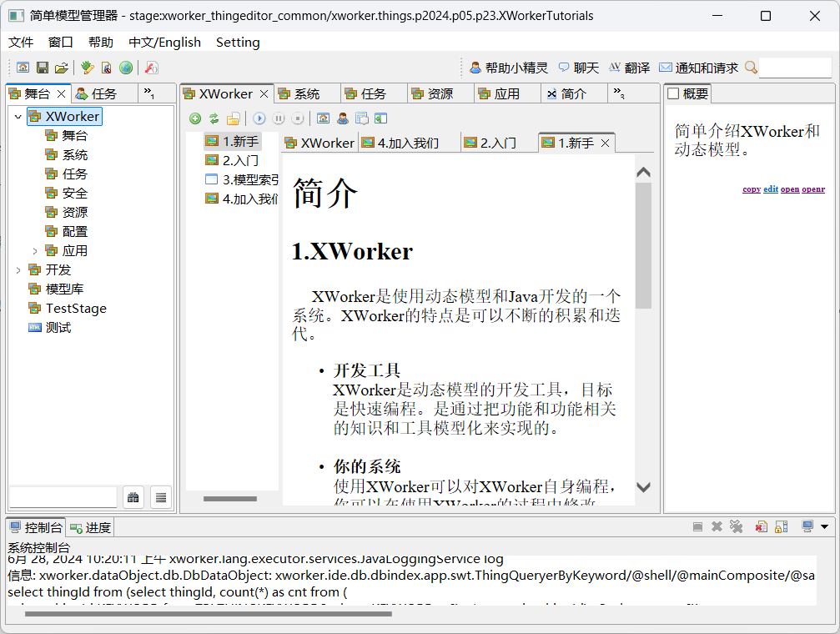Click the document scroll down arrow

coord(643,487)
